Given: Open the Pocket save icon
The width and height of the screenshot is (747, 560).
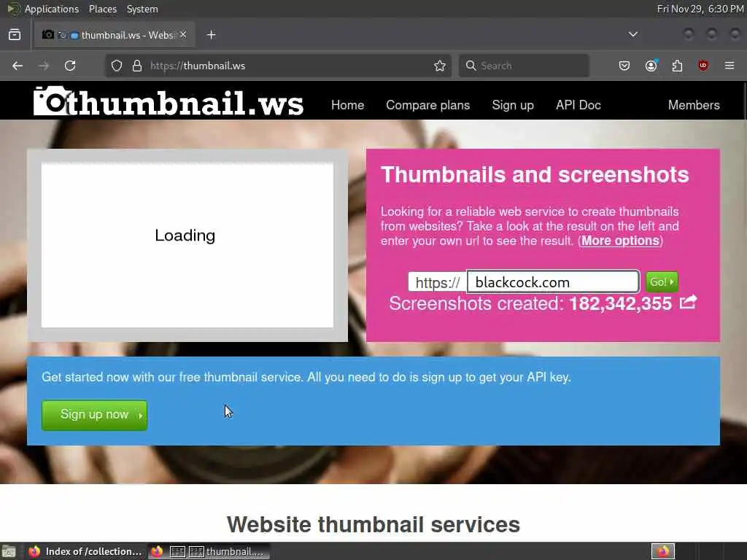Looking at the screenshot, I should click(624, 66).
